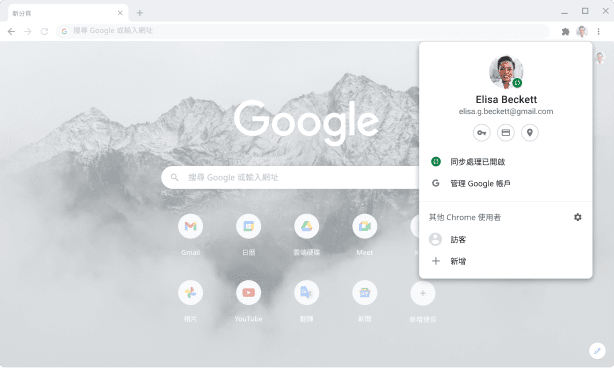Maximize the Chrome window
Screen dimensions: 614x368
(x=585, y=11)
